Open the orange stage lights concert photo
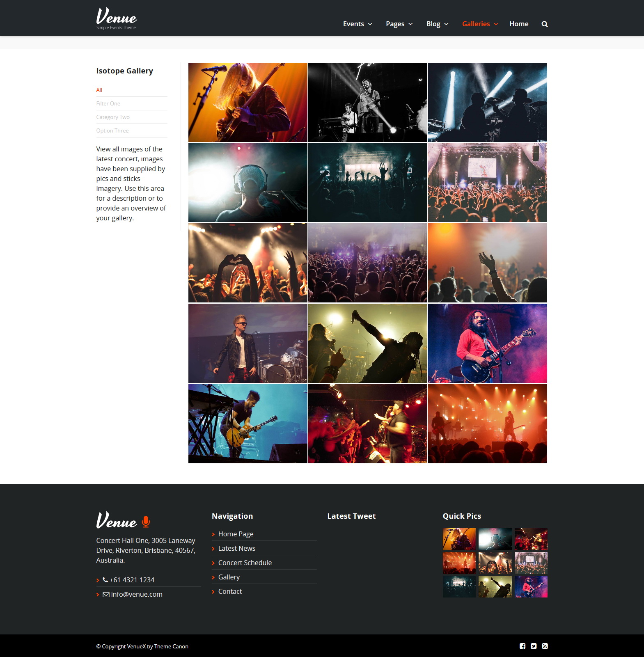The height and width of the screenshot is (657, 644). 487,424
